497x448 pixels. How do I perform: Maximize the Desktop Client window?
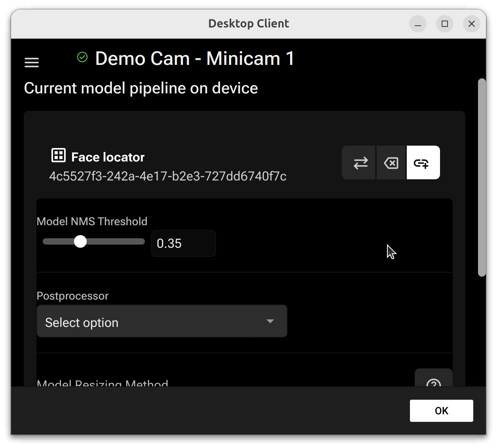coord(444,24)
